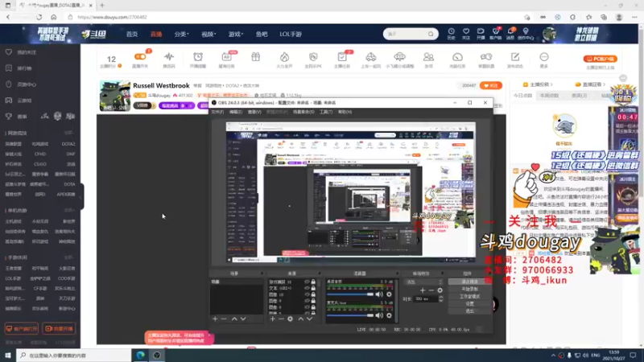The height and width of the screenshot is (362, 644).
Task: Open desktop audio gear settings
Action: (x=389, y=294)
